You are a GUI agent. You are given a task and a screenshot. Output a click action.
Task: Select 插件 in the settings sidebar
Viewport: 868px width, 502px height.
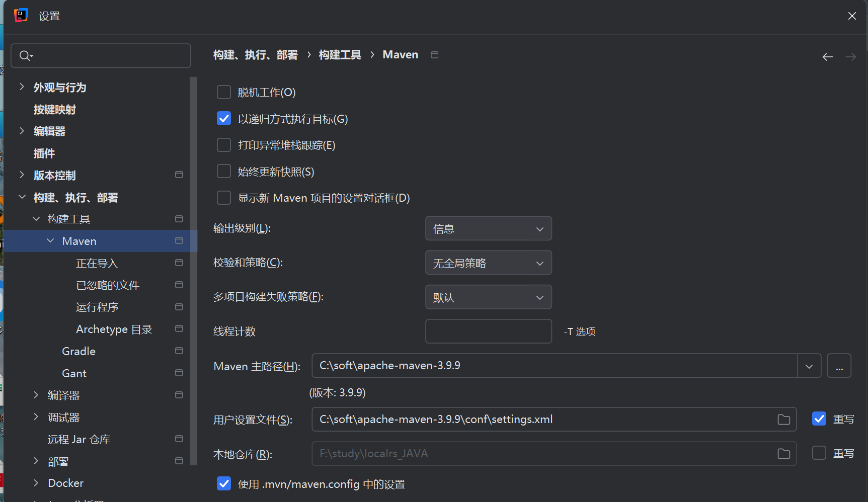click(44, 153)
